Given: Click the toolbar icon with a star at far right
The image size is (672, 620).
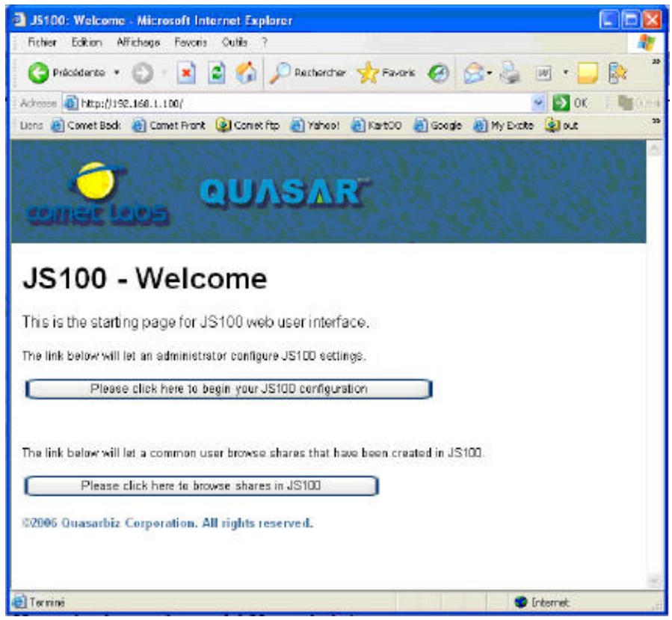Looking at the screenshot, I should [x=617, y=73].
